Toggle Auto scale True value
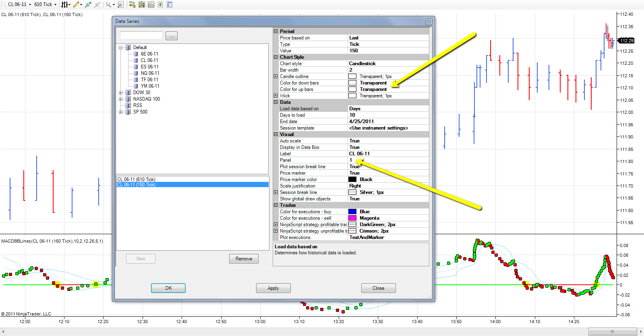 point(388,141)
